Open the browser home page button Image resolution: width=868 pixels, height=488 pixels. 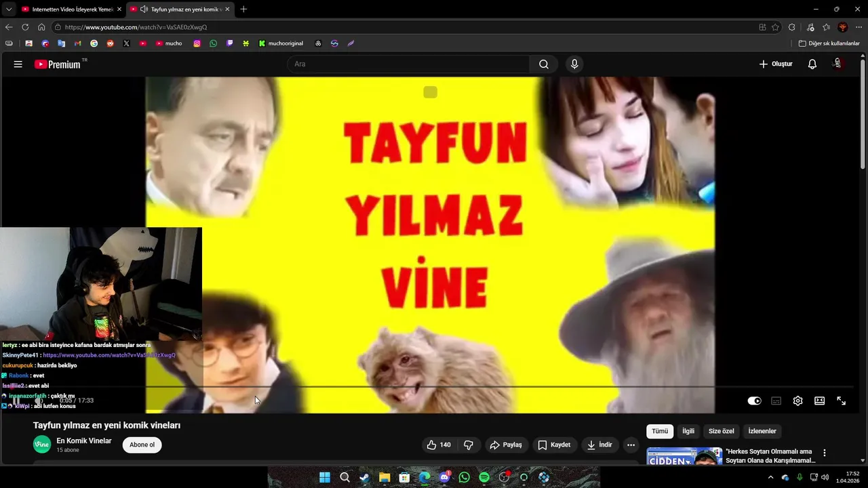pos(41,27)
